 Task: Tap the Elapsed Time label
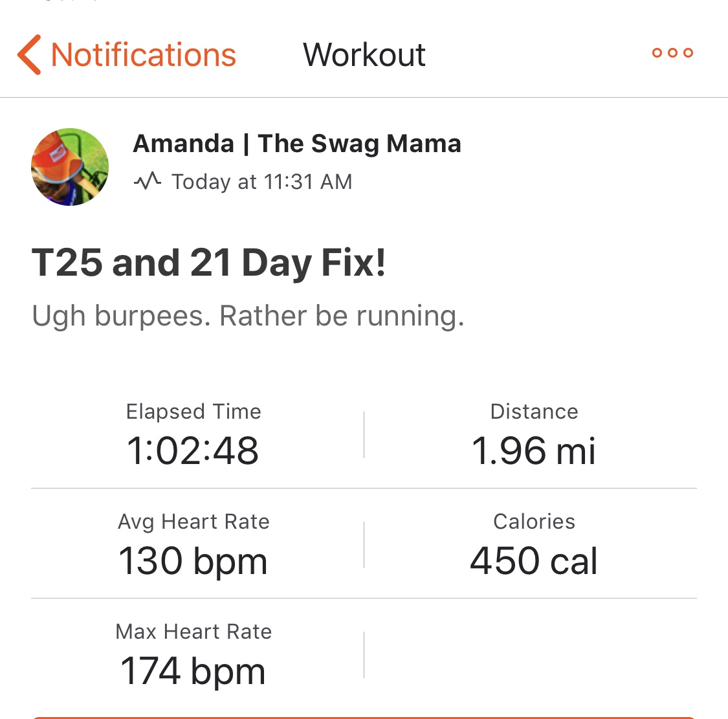tap(193, 412)
